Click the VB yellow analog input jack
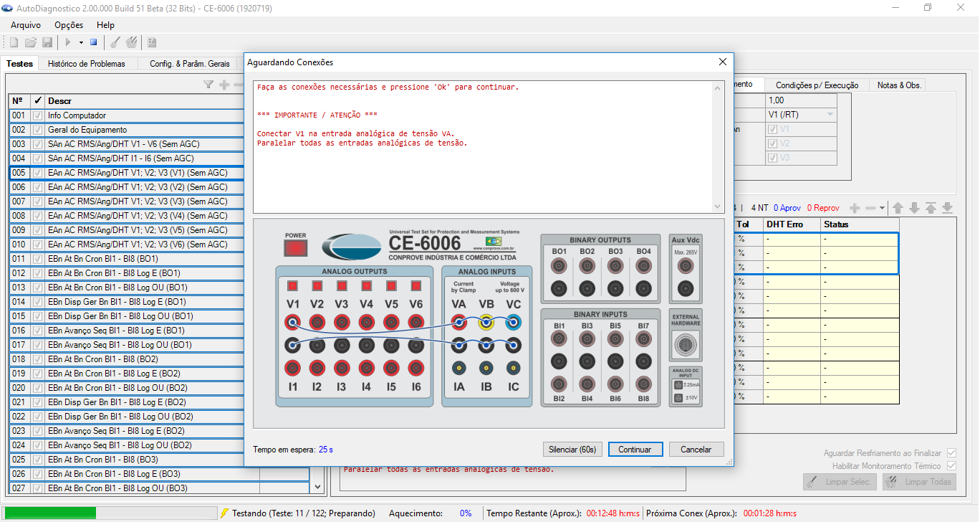 [x=486, y=322]
